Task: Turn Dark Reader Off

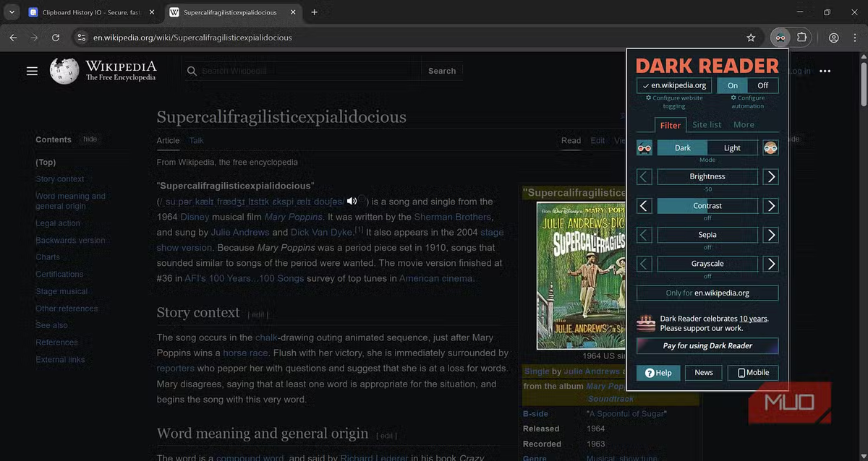Action: pyautogui.click(x=763, y=85)
